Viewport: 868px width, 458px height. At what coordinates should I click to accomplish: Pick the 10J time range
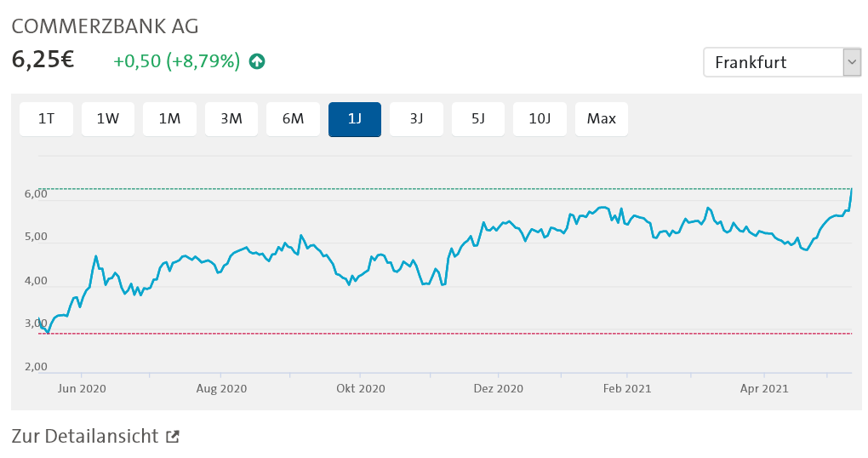540,119
